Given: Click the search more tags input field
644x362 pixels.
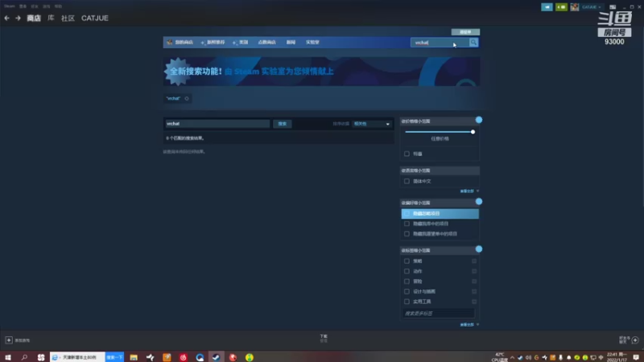Looking at the screenshot, I should click(x=439, y=313).
